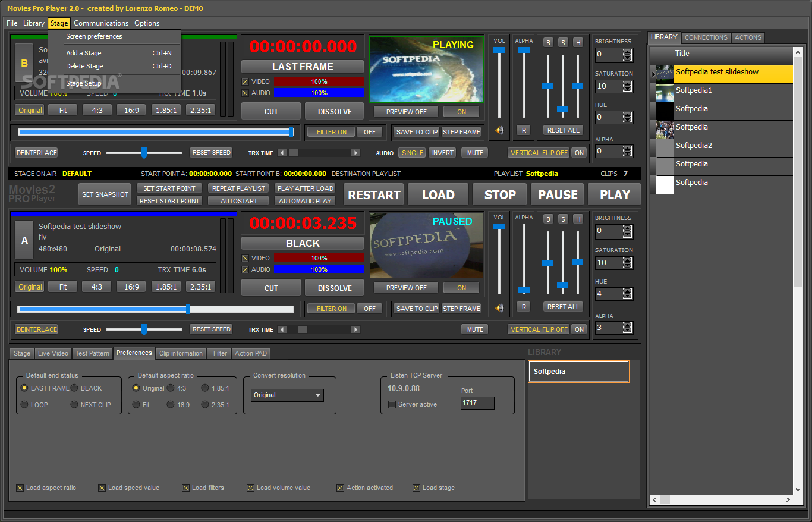
Task: Select the LOOP default end status option
Action: pyautogui.click(x=24, y=404)
